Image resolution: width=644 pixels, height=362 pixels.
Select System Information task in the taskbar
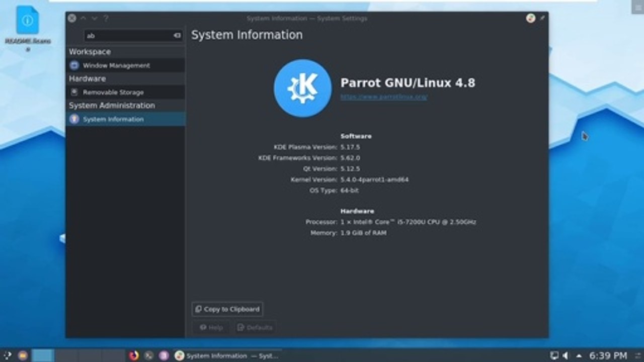(x=226, y=355)
